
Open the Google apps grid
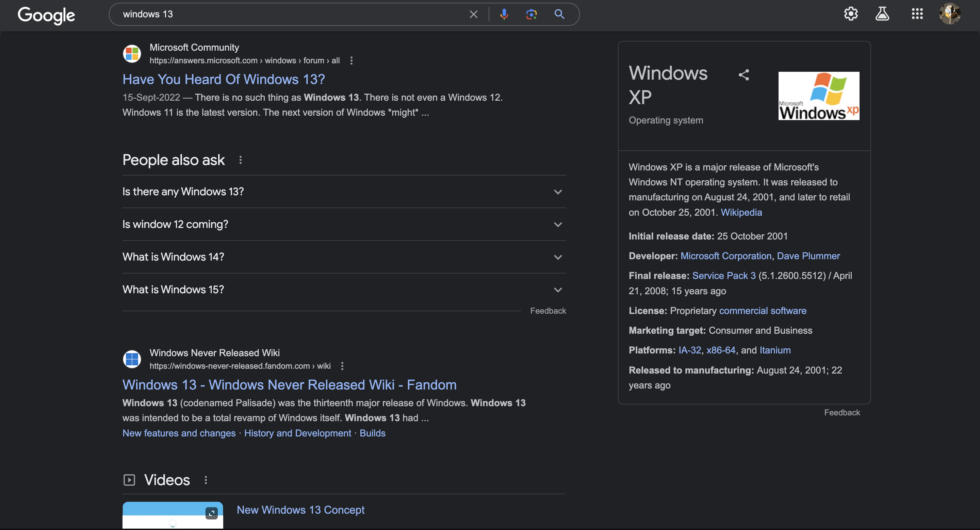tap(917, 14)
